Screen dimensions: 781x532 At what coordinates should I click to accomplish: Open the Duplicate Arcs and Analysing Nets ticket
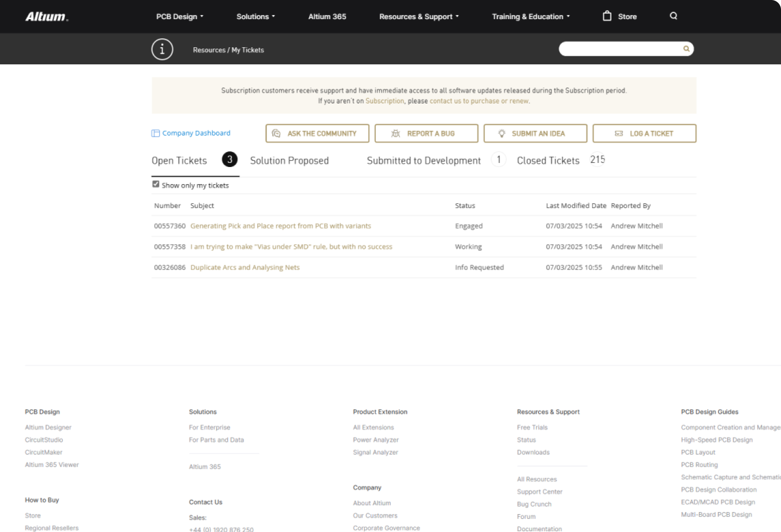click(x=245, y=268)
